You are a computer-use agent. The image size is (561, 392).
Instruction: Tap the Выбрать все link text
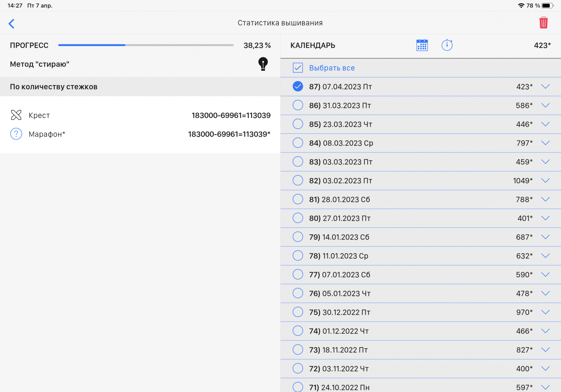[332, 68]
